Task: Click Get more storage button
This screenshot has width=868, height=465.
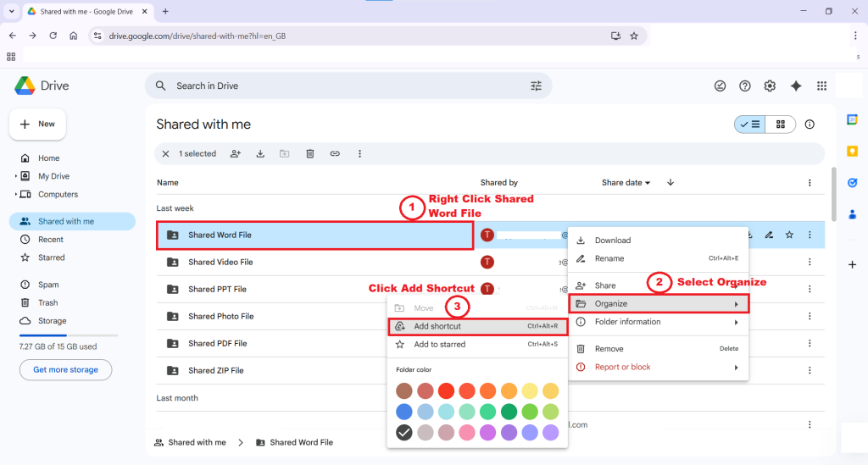Action: 65,370
